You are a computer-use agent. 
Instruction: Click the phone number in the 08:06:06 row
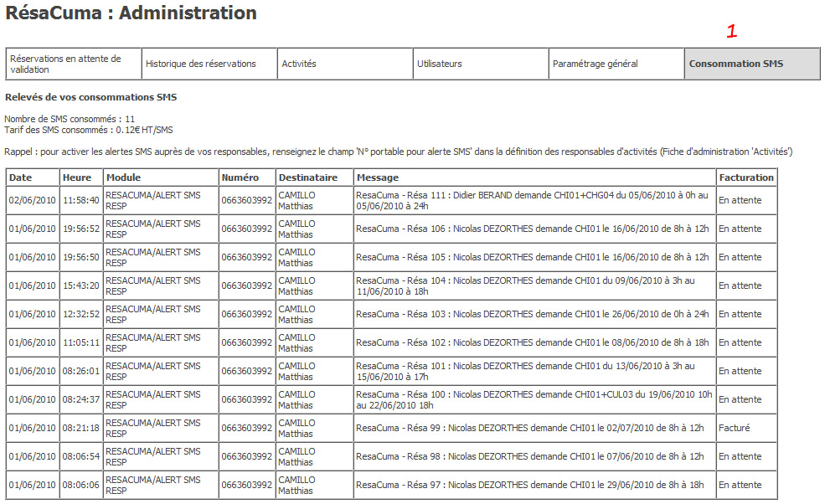[x=247, y=485]
